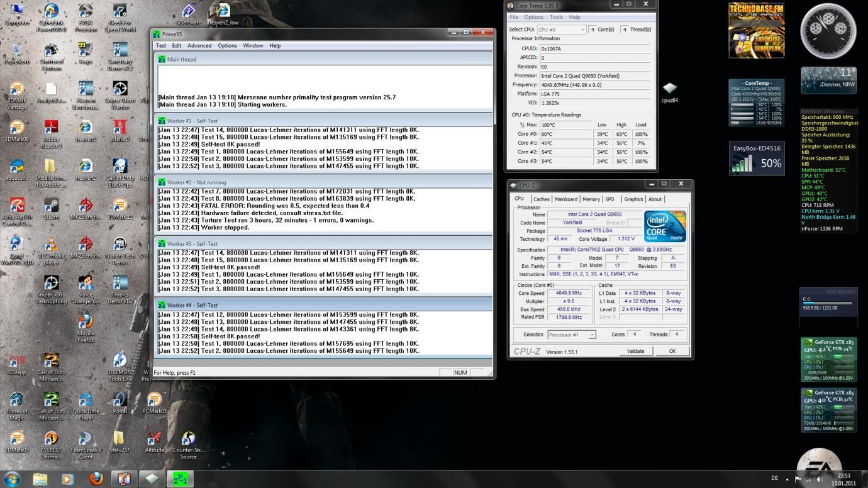Expand the Select CPU dropdown in Core Temp
Screen dimensions: 868x488
point(562,30)
